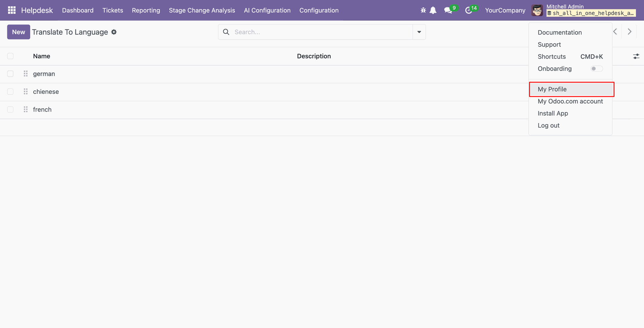Select Install App menu entry

click(x=553, y=113)
